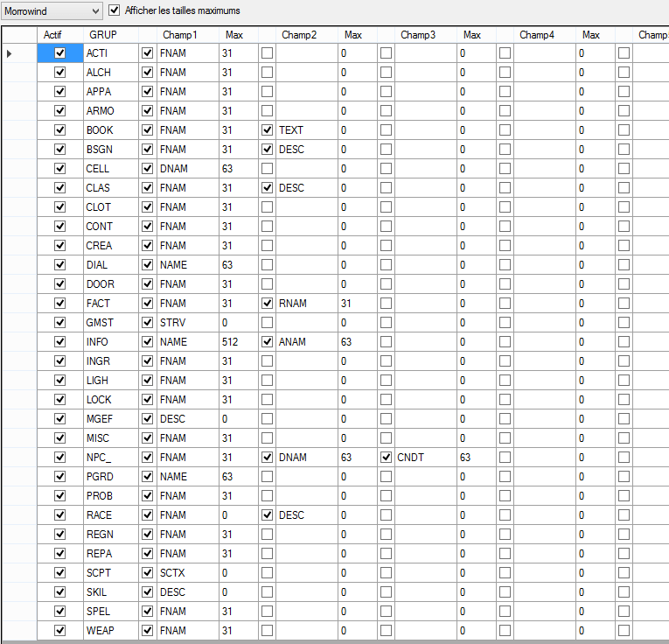The height and width of the screenshot is (644, 669).
Task: Toggle the Actif checkbox for WEAP row
Action: tap(60, 631)
